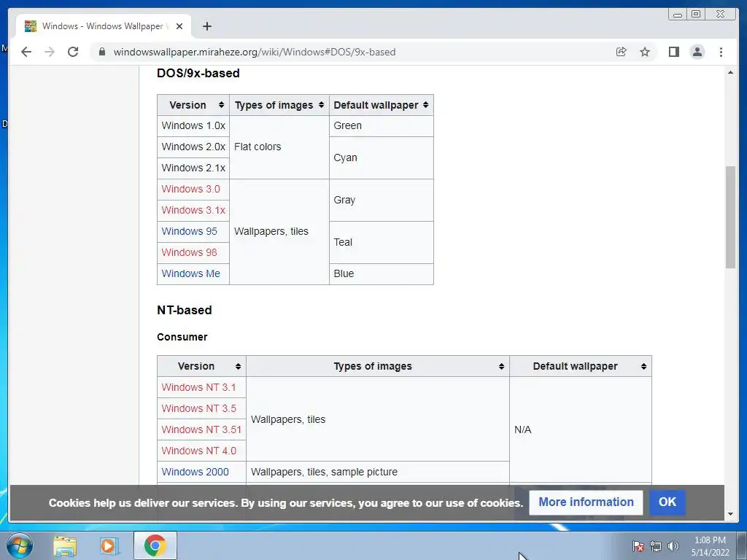Sort DOS/9x table by Default wallpaper

tap(381, 105)
